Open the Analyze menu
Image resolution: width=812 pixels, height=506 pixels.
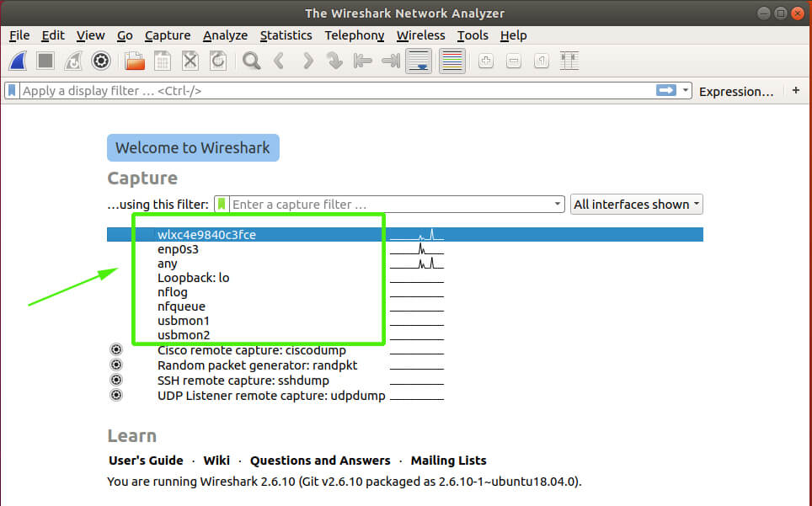click(225, 35)
